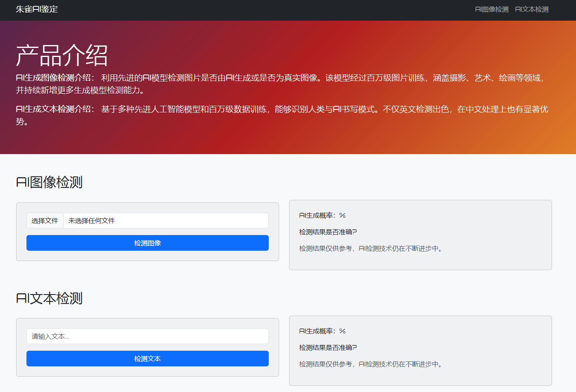The image size is (576, 392).
Task: Click the 检测结果仅供参考 disclaimer under text results
Action: [x=370, y=364]
